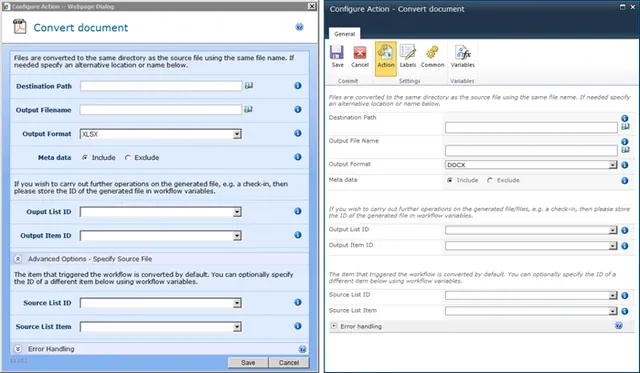
Task: Click help icon next to Convert document title
Action: tap(300, 27)
